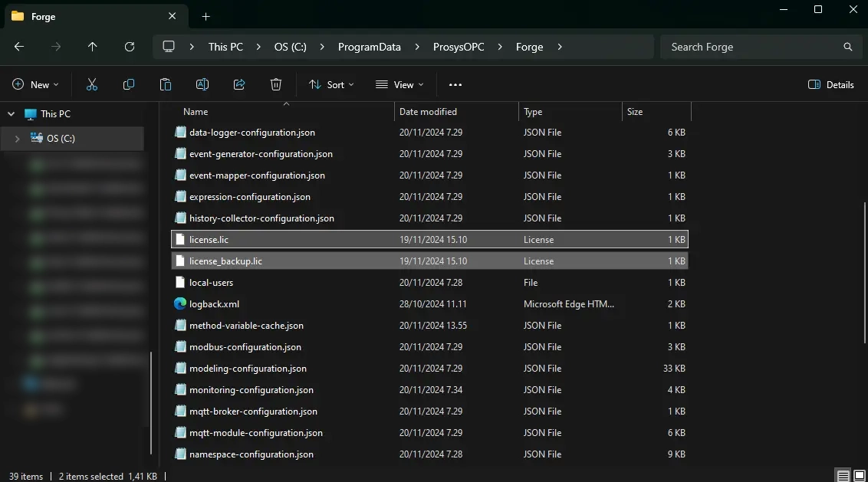Navigate to OS (C:) breadcrumb
This screenshot has height=482, width=868.
290,47
